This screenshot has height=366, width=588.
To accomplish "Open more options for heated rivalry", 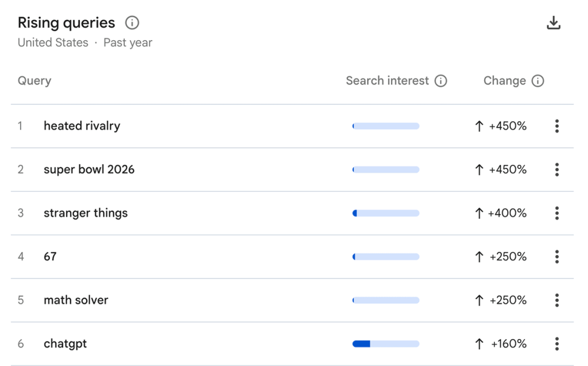I will tap(556, 126).
